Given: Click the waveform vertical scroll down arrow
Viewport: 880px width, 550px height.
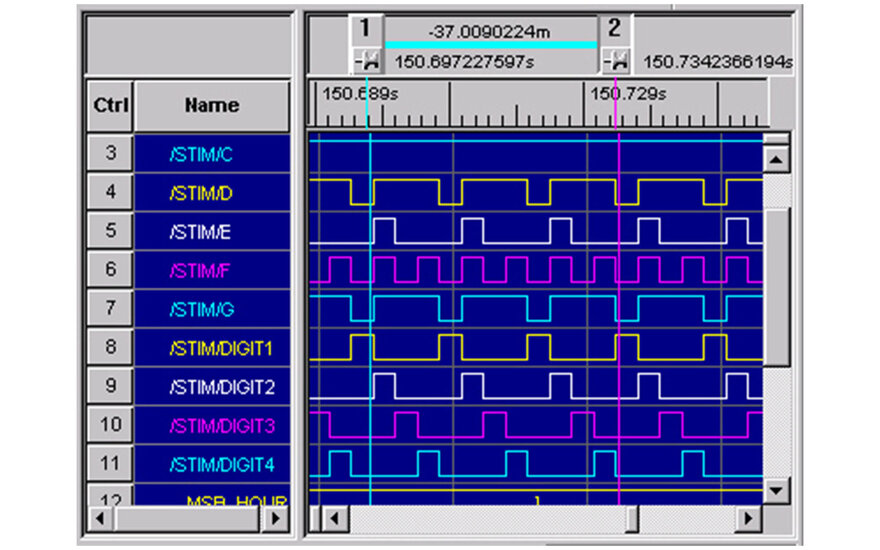Looking at the screenshot, I should tap(776, 490).
